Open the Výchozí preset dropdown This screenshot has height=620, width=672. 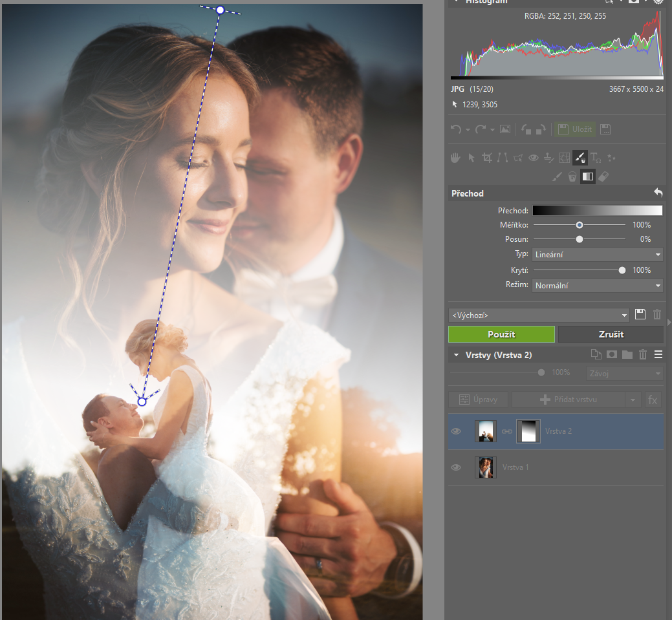click(539, 315)
